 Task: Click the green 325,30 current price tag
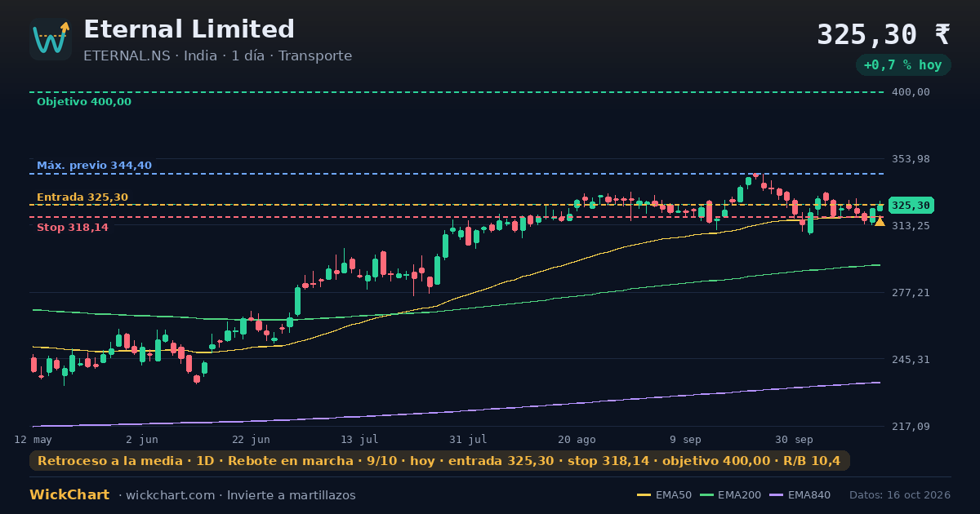[911, 206]
